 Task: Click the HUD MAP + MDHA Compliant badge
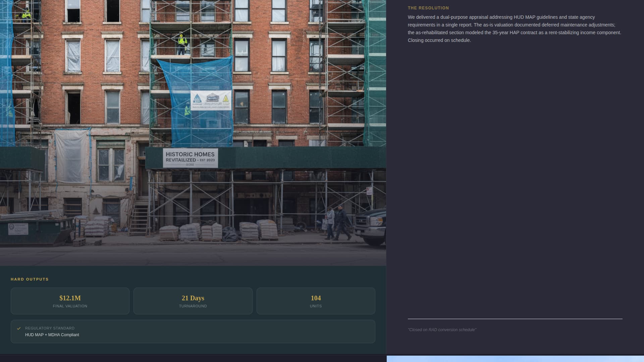click(x=52, y=335)
